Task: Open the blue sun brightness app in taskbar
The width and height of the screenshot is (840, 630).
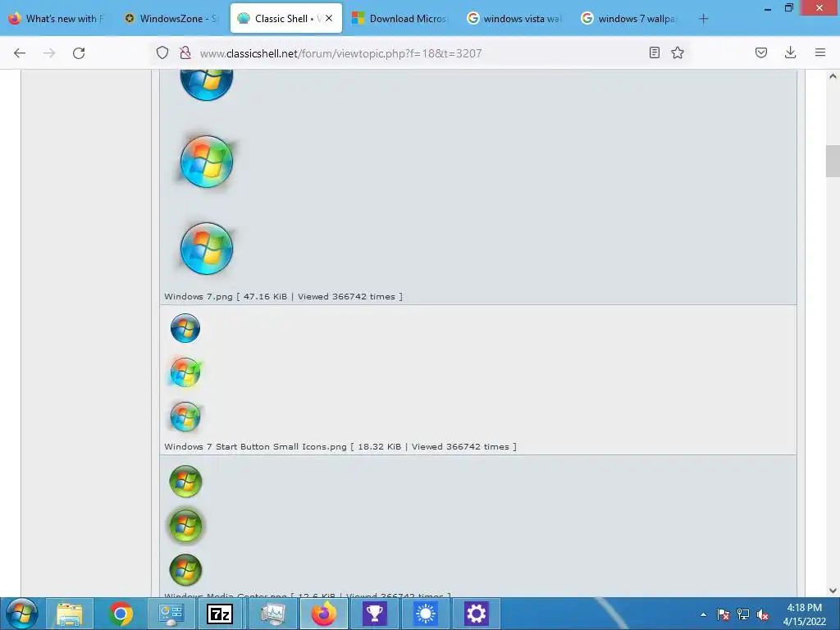Action: pyautogui.click(x=426, y=614)
